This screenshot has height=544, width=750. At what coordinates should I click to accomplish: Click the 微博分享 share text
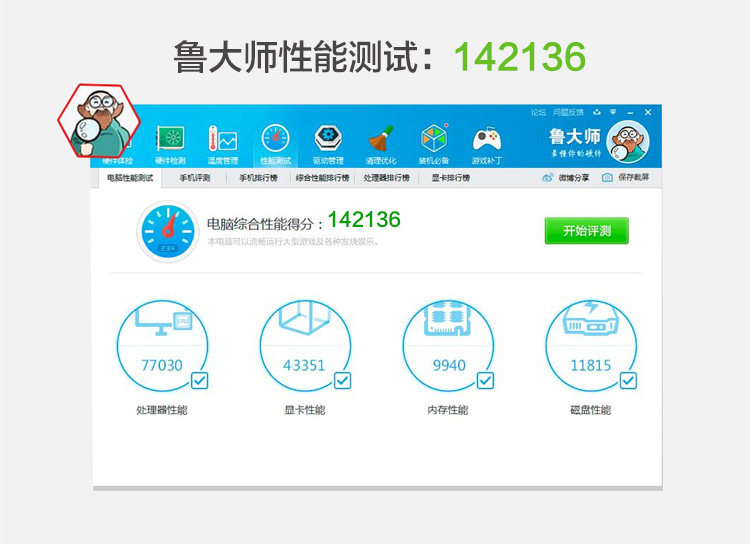tap(574, 178)
